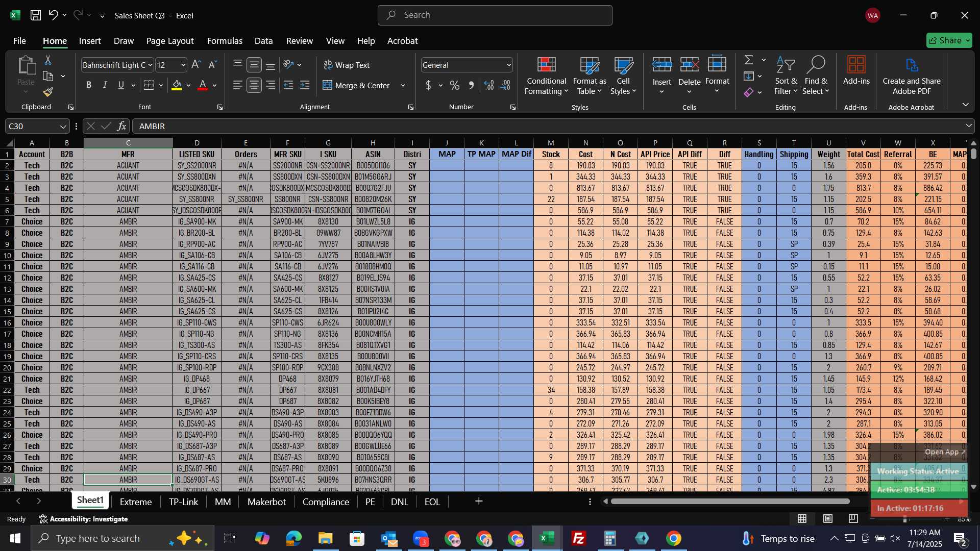Open the font name dropdown
980x551 pixels.
tap(150, 65)
